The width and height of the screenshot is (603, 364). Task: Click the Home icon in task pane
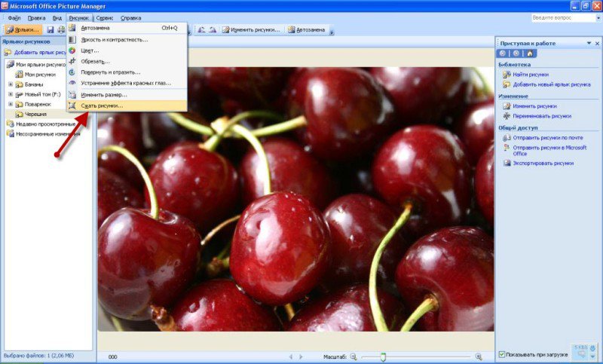pyautogui.click(x=530, y=54)
